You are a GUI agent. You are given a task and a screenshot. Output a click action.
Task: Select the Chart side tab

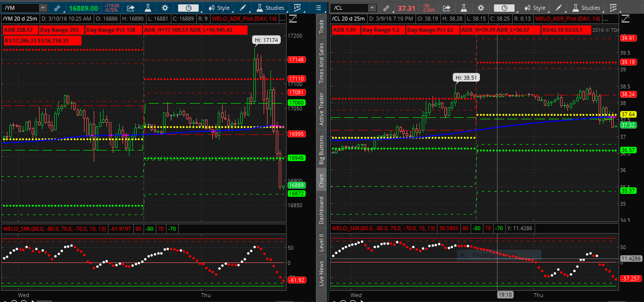(321, 181)
